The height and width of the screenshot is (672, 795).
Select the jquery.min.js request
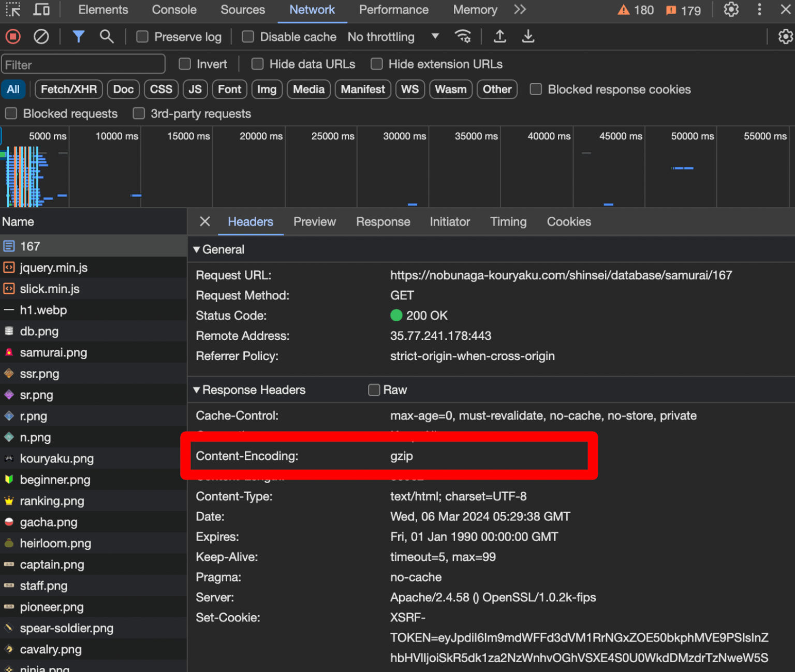(93, 267)
